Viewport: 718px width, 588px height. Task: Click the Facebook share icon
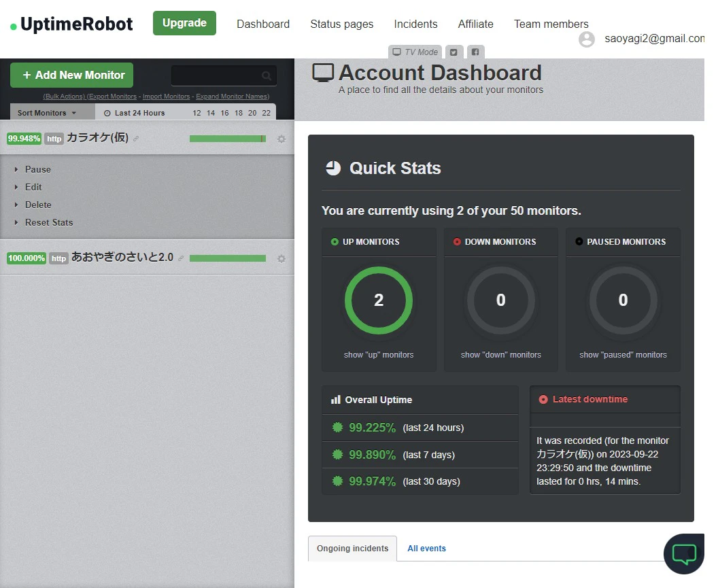tap(475, 52)
